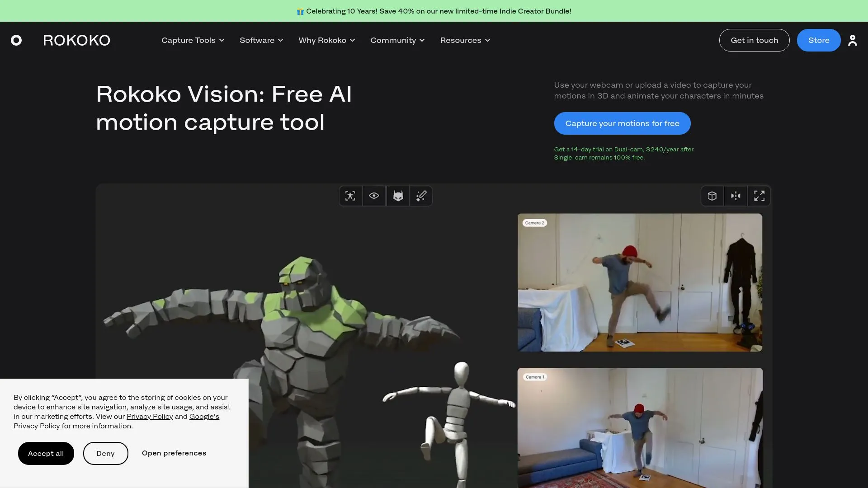
Task: Select the body tracking skeleton tool
Action: click(350, 196)
